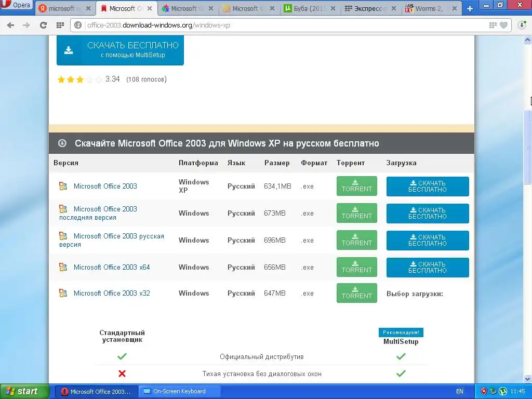
Task: Click the large СКАЧАТЬ БЕСПЛАТНО MultiSetup button
Action: point(120,50)
